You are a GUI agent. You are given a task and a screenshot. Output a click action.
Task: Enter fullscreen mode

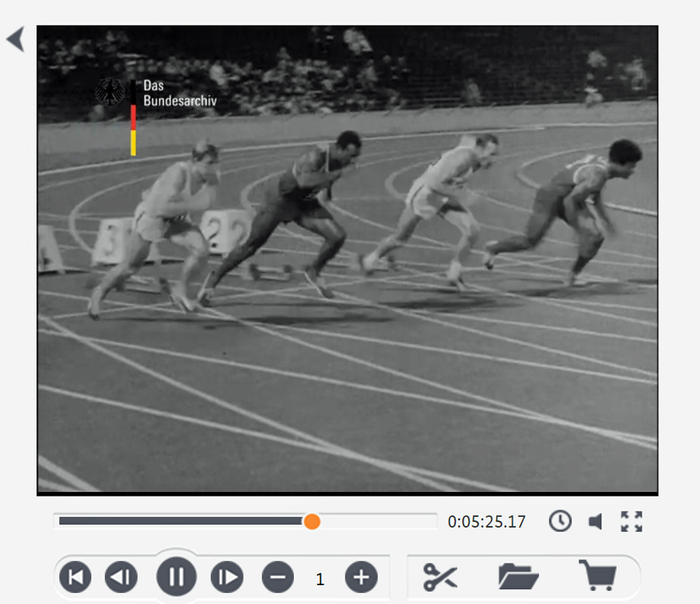pos(632,521)
